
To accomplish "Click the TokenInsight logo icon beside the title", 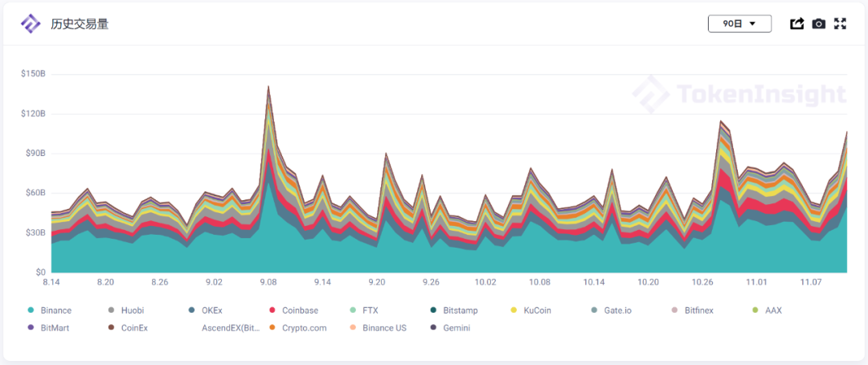I will [x=31, y=24].
